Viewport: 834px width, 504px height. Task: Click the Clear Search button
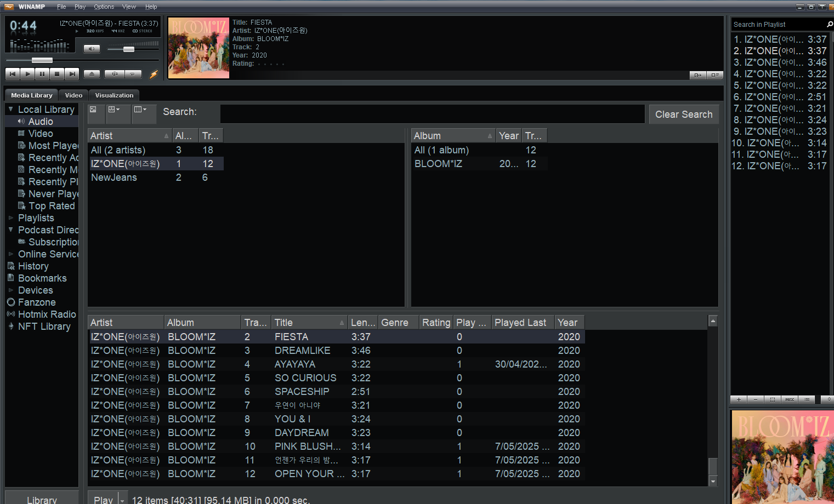click(x=684, y=114)
